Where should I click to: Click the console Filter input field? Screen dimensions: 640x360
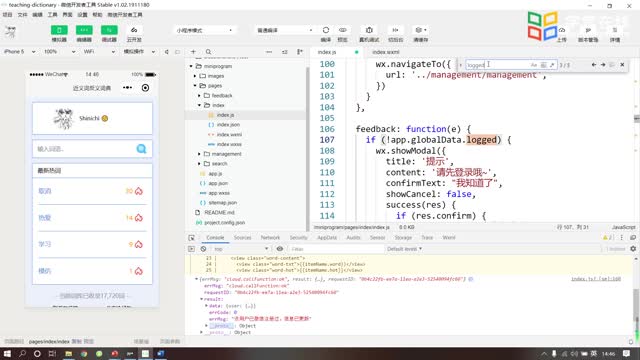click(x=337, y=249)
